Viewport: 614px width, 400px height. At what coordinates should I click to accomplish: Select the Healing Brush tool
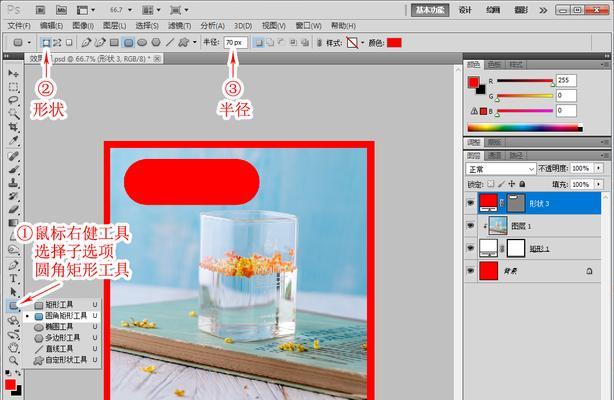(x=13, y=156)
